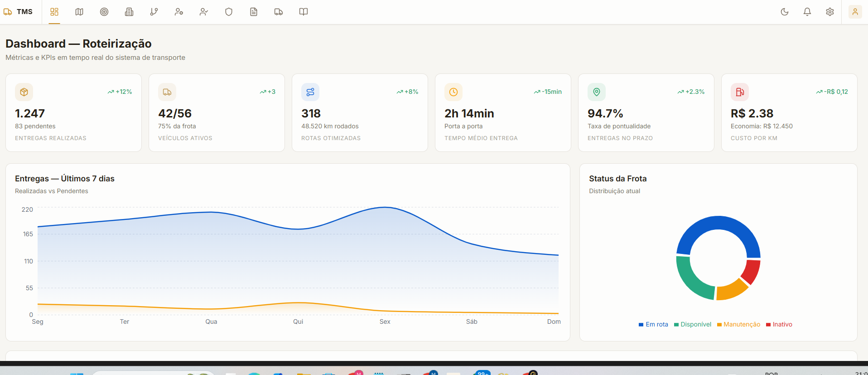This screenshot has width=868, height=375.
Task: Open the dashboard grid icon in navbar
Action: (54, 12)
